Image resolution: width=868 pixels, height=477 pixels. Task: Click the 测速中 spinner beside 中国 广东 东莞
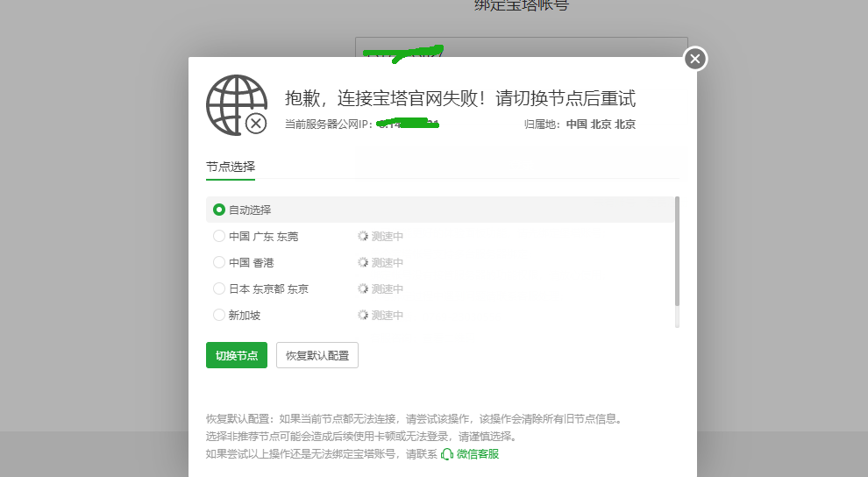(363, 236)
